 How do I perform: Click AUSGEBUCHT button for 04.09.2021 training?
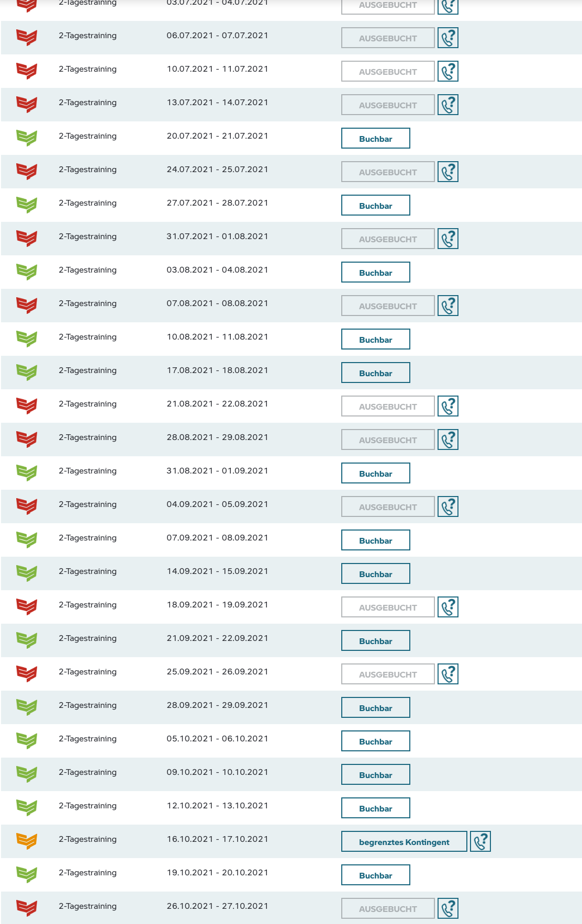pyautogui.click(x=388, y=507)
